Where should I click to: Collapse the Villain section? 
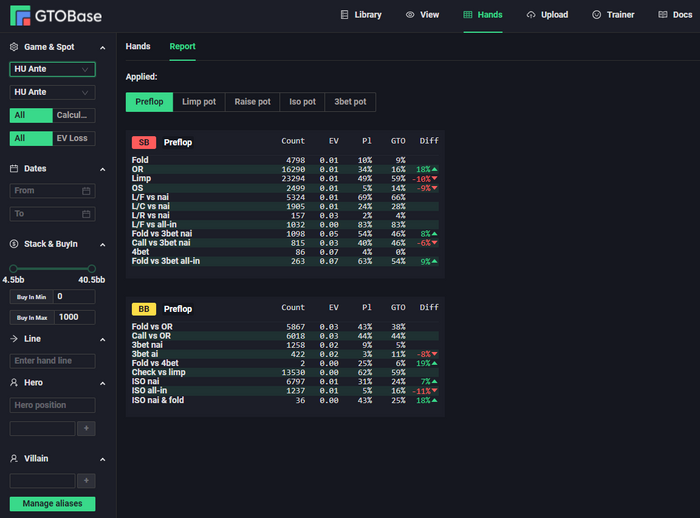[103, 459]
